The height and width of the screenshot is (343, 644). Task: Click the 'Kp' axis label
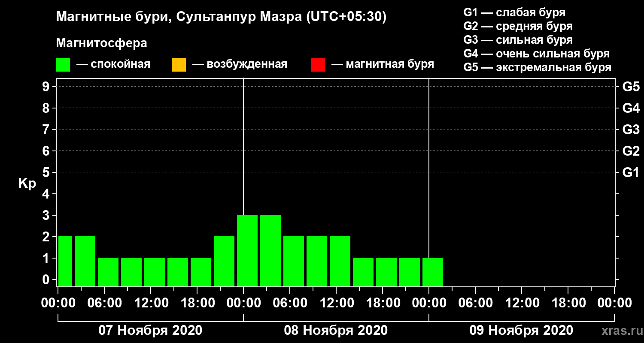pyautogui.click(x=27, y=184)
